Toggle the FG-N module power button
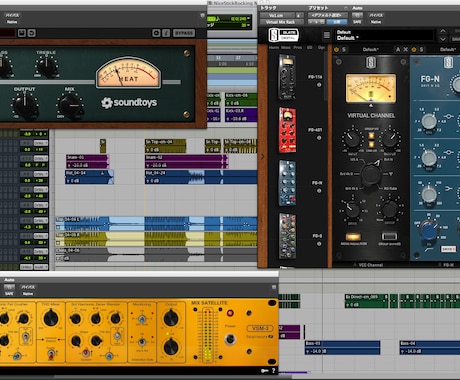Viewport: 460px width, 380px height. (414, 50)
